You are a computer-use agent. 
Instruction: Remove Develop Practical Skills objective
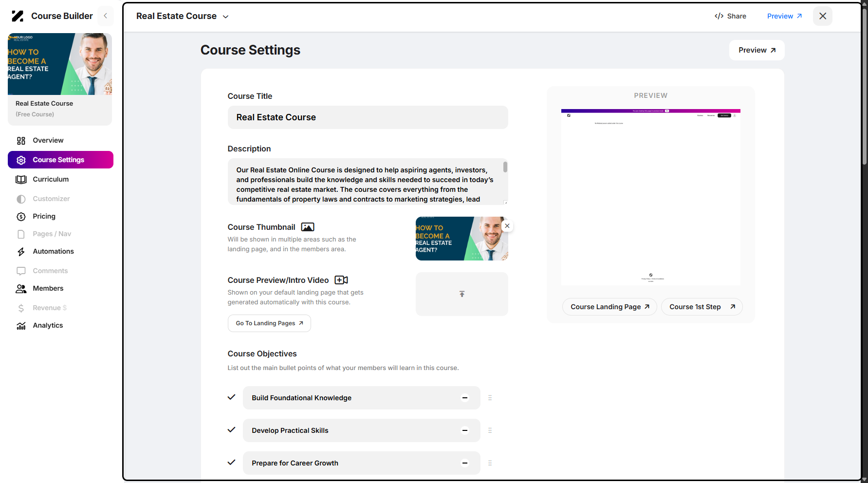(465, 430)
